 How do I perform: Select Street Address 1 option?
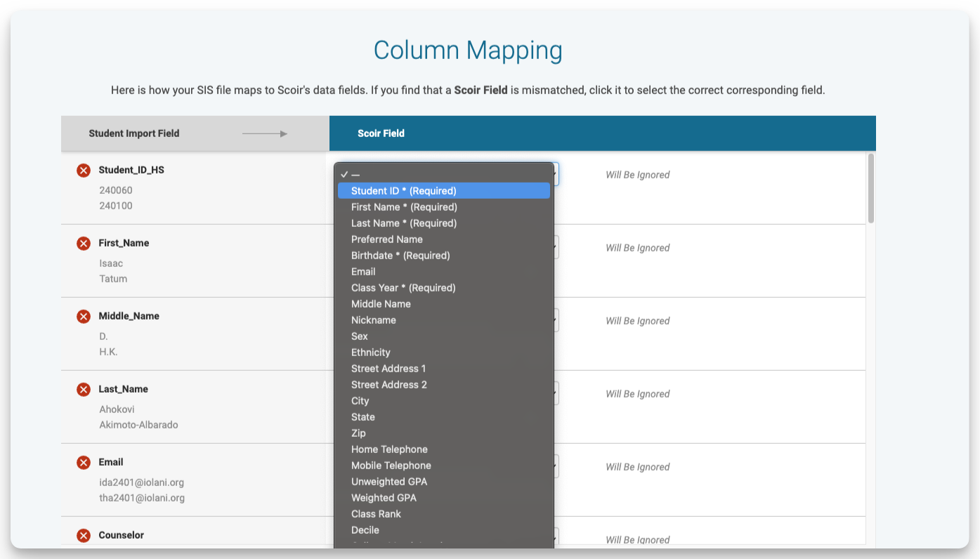click(x=444, y=368)
